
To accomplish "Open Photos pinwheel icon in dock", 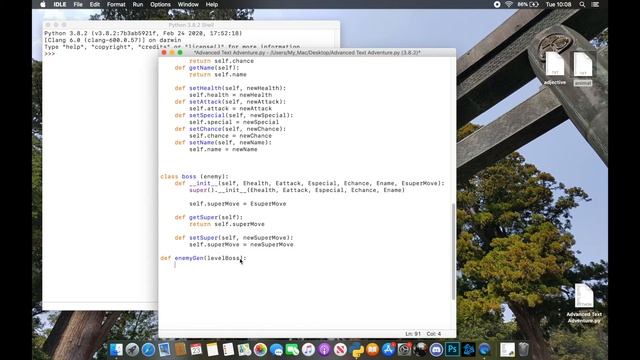I will [260, 349].
